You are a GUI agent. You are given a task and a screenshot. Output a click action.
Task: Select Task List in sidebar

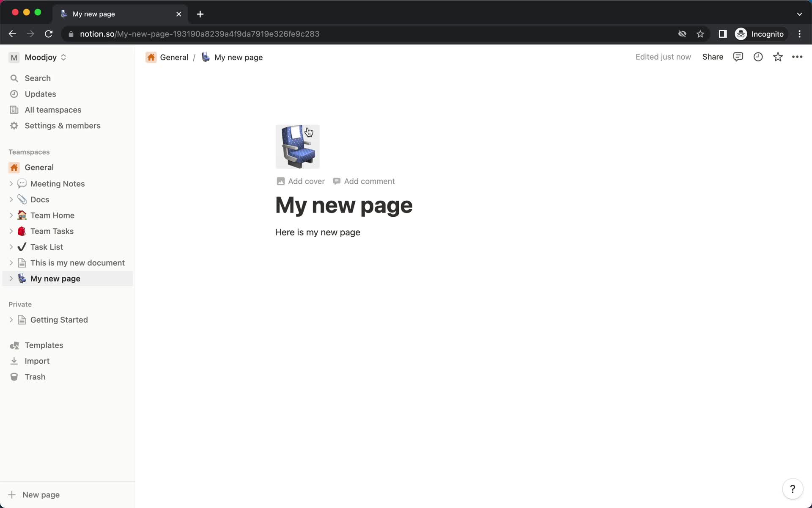pos(47,247)
